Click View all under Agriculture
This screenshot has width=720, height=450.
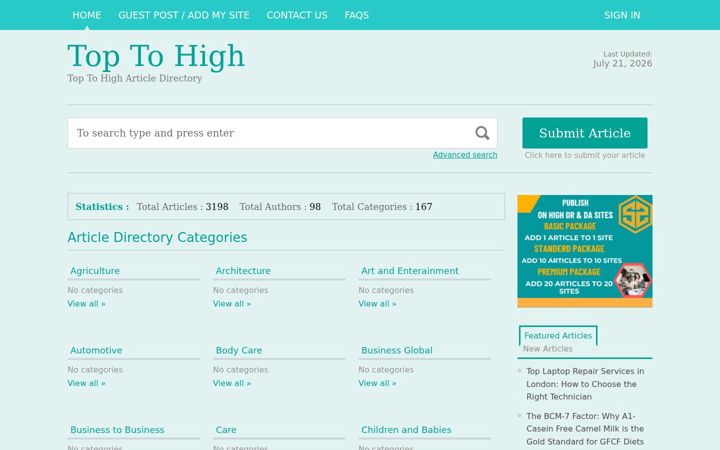86,304
